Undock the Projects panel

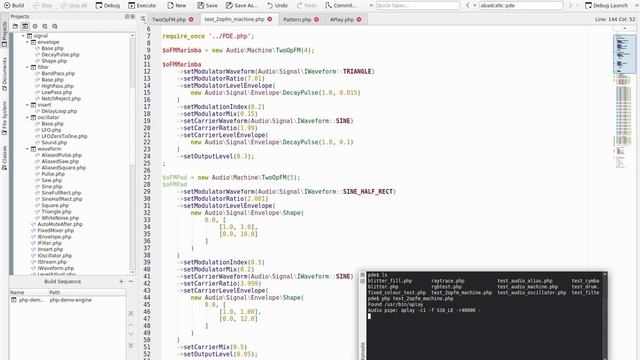coord(127,16)
